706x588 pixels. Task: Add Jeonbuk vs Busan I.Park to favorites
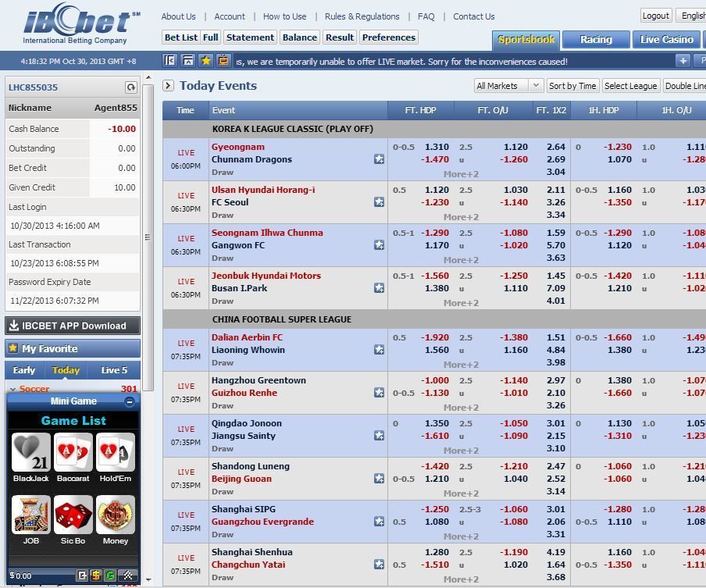point(379,287)
